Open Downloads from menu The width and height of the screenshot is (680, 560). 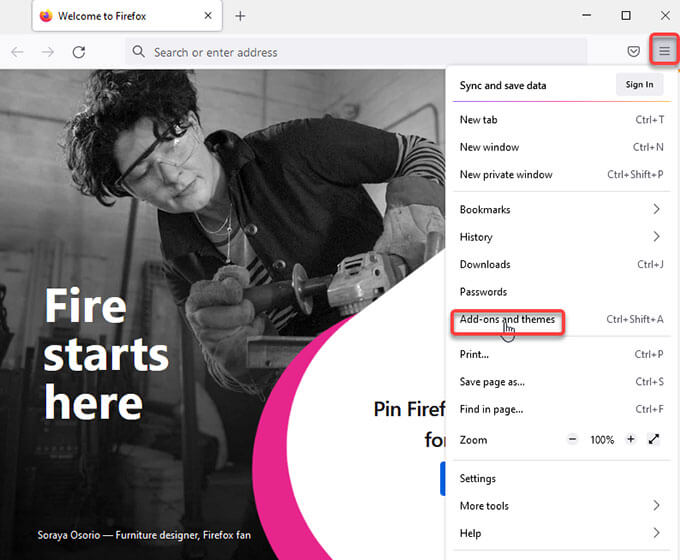click(561, 264)
